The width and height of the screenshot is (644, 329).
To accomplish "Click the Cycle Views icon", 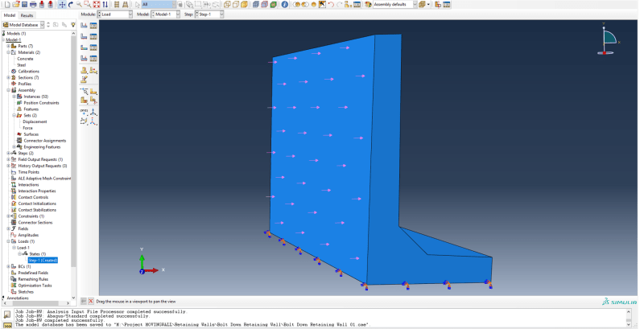I will [x=105, y=5].
